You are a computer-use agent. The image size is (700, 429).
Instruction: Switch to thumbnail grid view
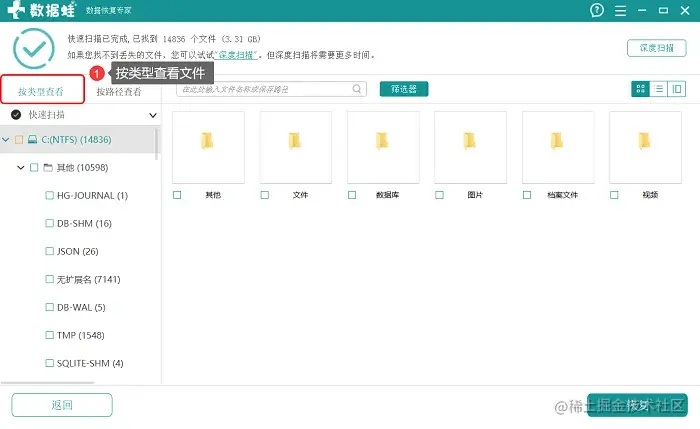coord(640,89)
